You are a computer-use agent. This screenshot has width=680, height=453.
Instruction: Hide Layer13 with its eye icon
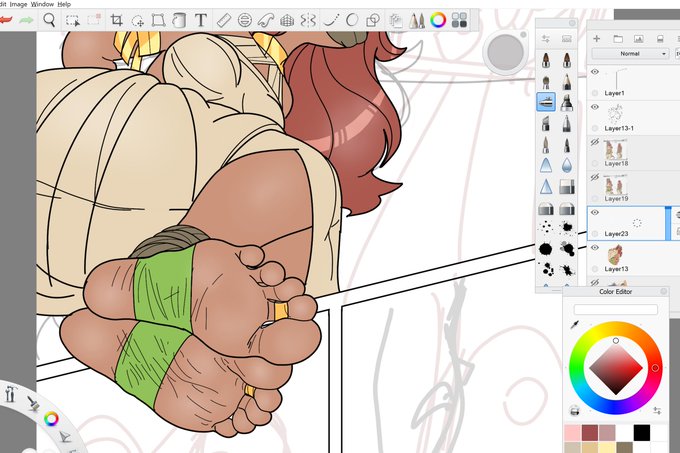point(595,248)
